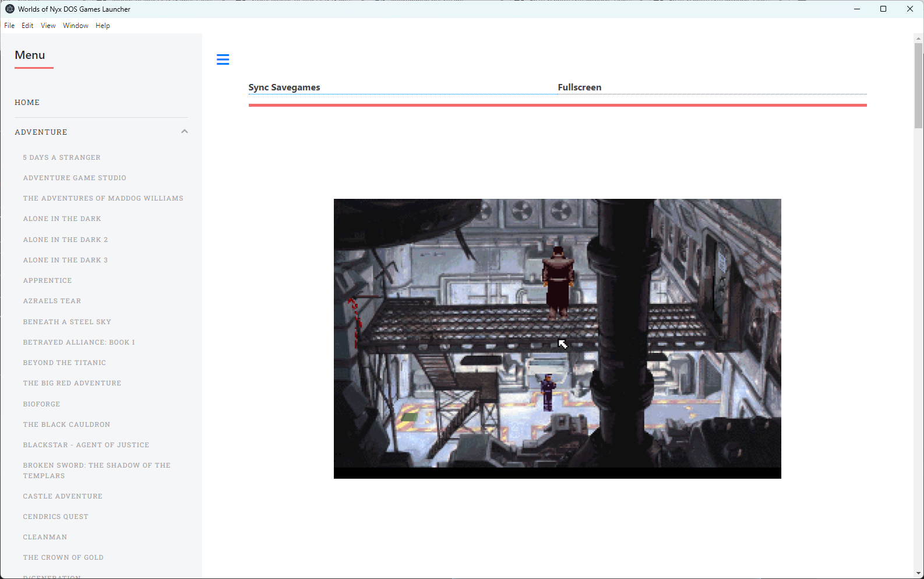Image resolution: width=924 pixels, height=579 pixels.
Task: Launch Beneath a Steel Sky
Action: [x=67, y=322]
